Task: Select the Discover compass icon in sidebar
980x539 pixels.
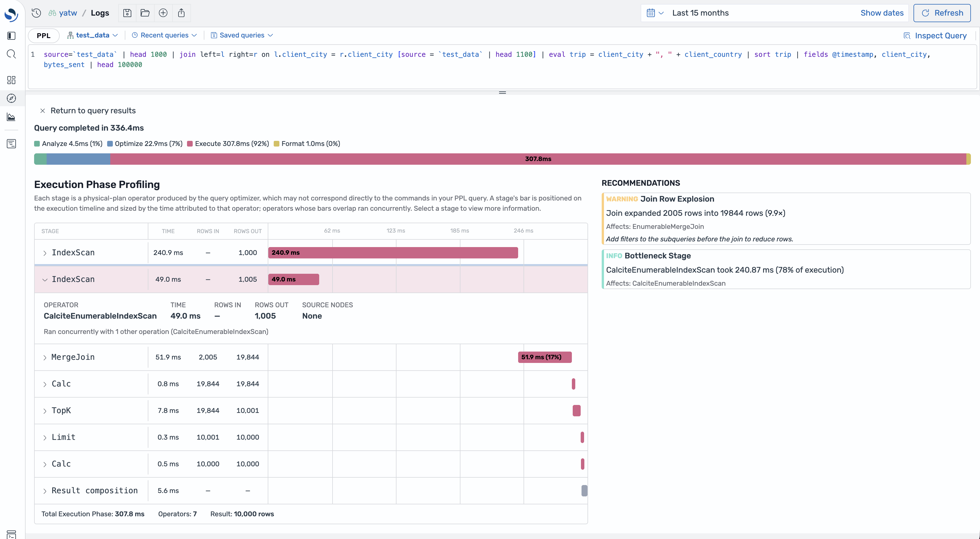Action: click(x=11, y=99)
